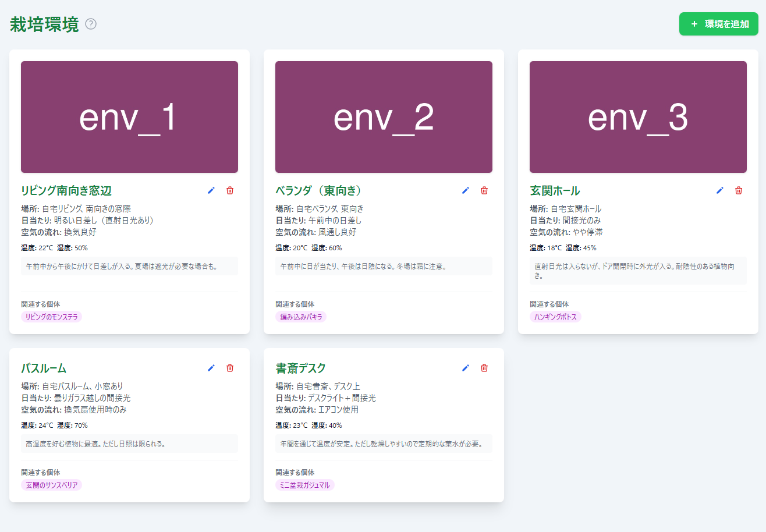The image size is (766, 532).
Task: Delete the バスルーム environment
Action: tap(230, 368)
